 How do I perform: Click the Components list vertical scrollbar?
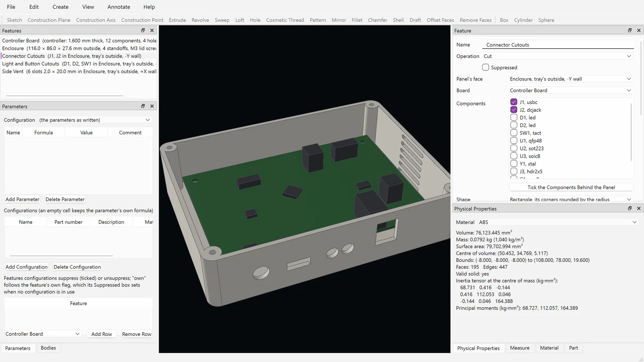(631, 132)
